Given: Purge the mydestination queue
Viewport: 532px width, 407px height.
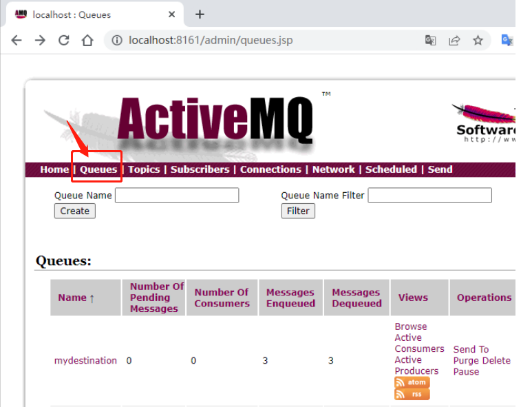Looking at the screenshot, I should point(465,360).
